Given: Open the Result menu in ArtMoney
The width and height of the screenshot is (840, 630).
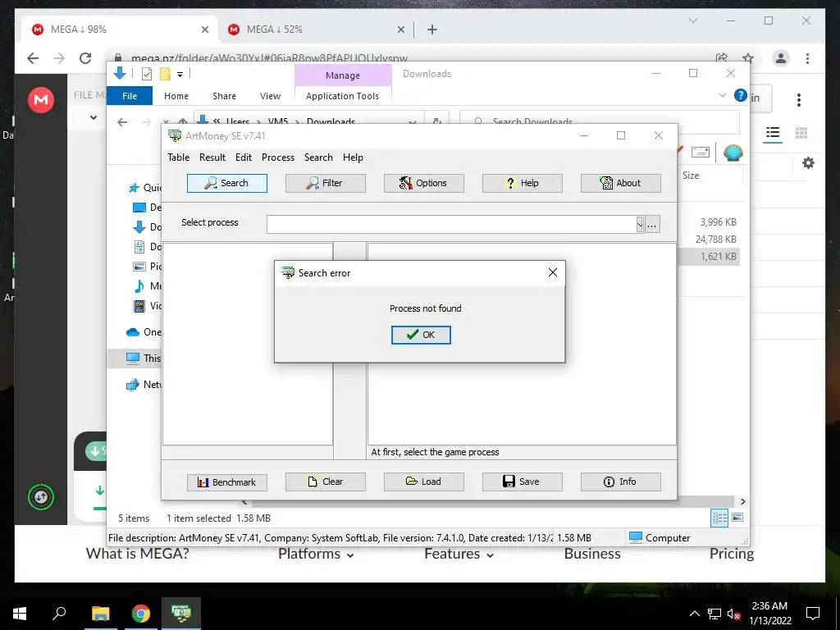Looking at the screenshot, I should [x=212, y=157].
